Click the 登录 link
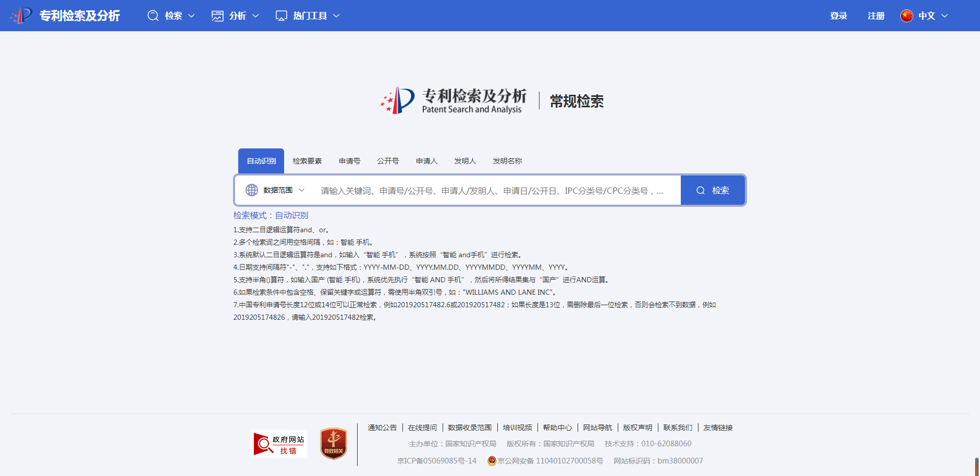980x476 pixels. [x=838, y=16]
